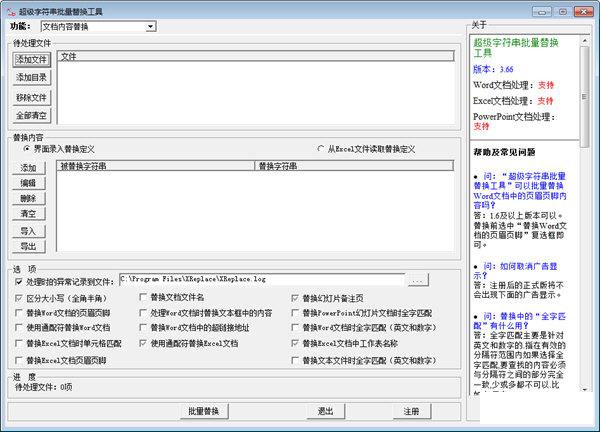
Task: Toggle 替换幻灯片备注页 checkbox
Action: click(x=294, y=298)
